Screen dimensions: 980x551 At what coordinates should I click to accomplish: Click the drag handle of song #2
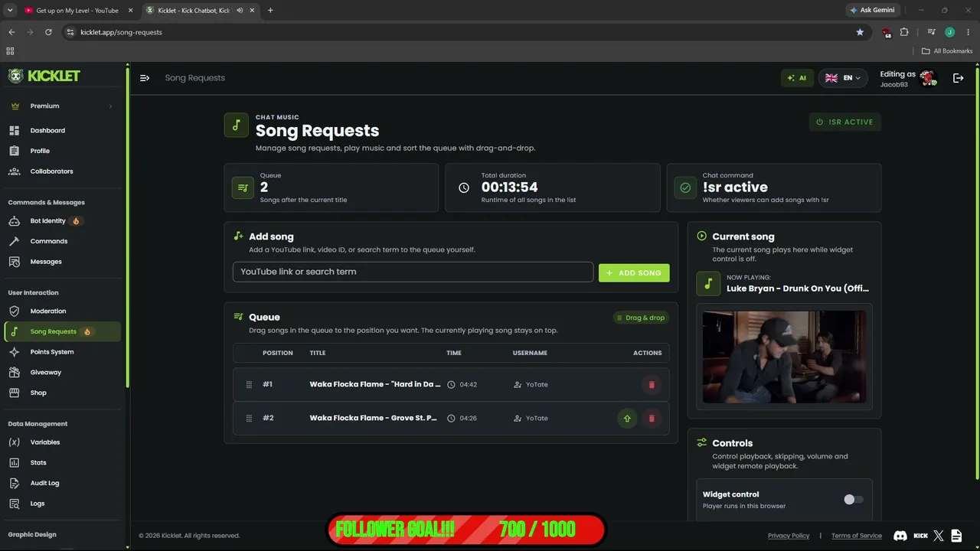tap(249, 419)
